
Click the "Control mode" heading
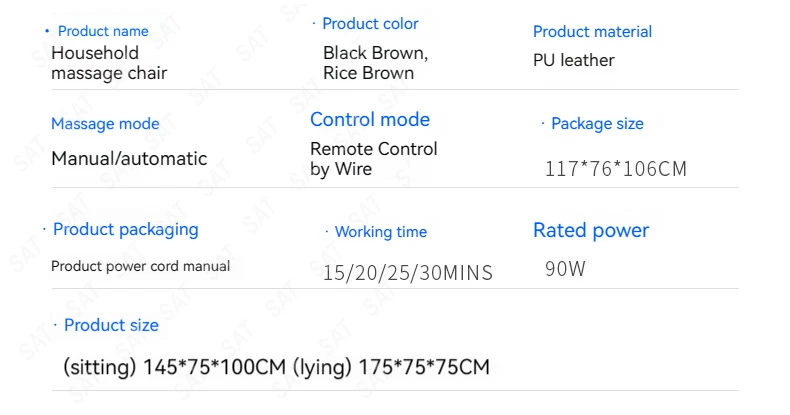(x=370, y=120)
